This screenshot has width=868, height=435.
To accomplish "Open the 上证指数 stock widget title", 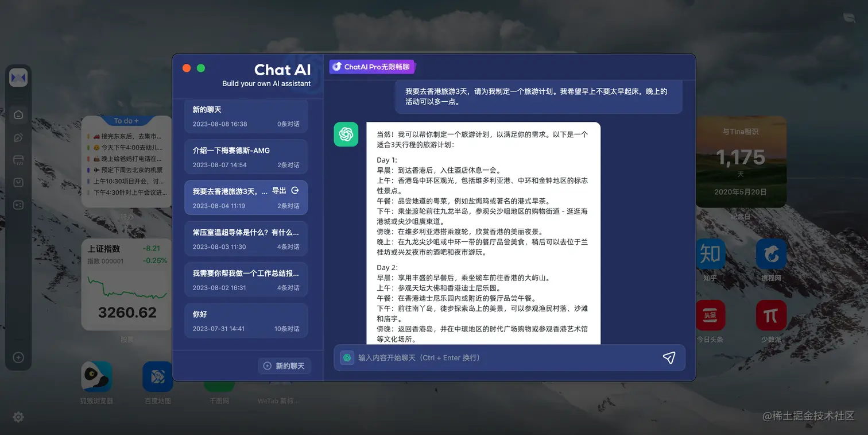I will (104, 249).
